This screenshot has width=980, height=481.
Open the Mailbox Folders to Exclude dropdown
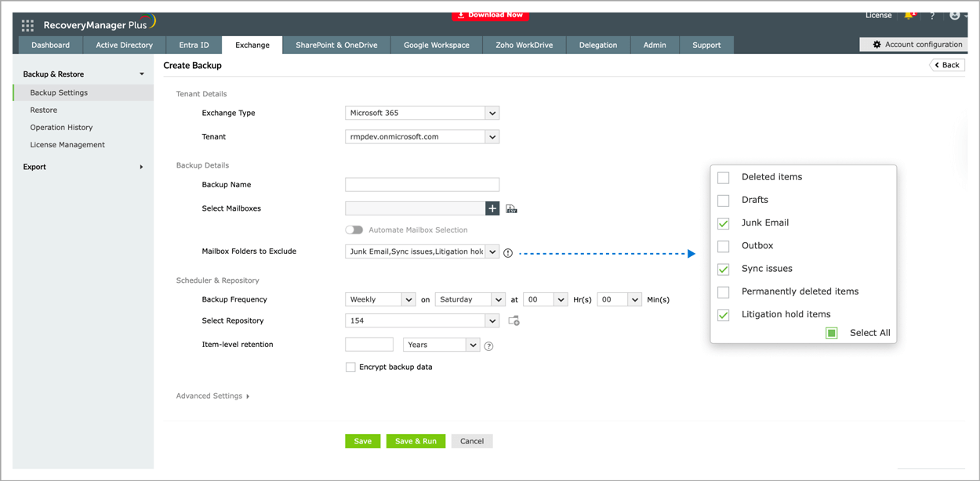coord(422,251)
